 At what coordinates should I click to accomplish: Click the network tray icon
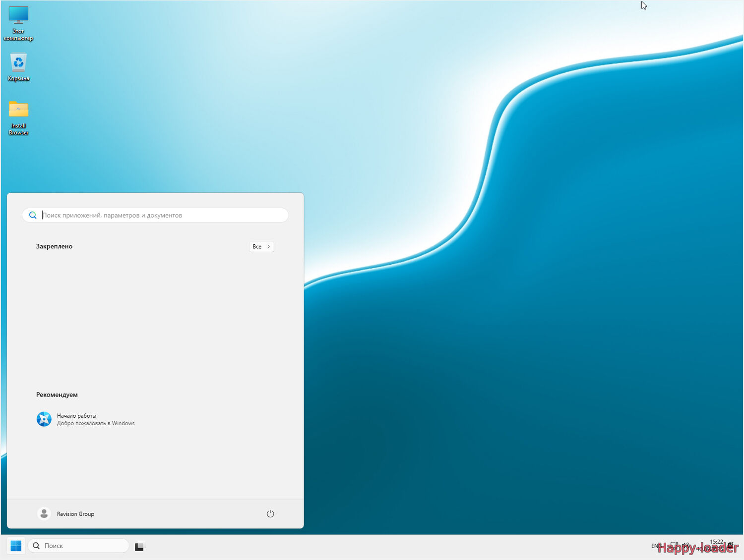tap(674, 546)
